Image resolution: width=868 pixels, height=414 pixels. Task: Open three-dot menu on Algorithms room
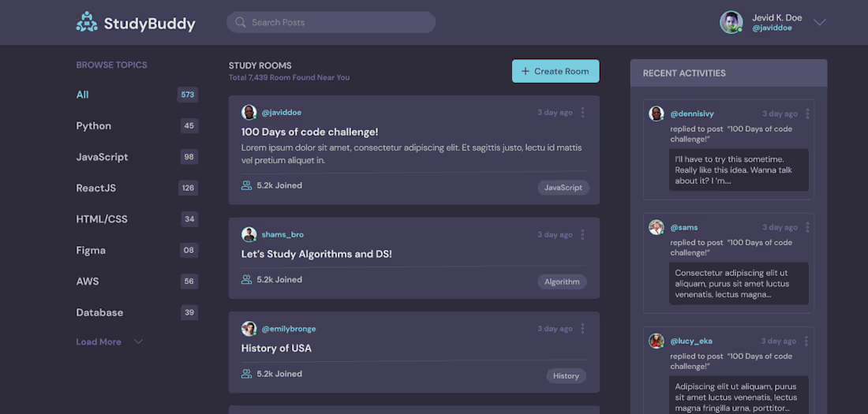[x=583, y=235]
